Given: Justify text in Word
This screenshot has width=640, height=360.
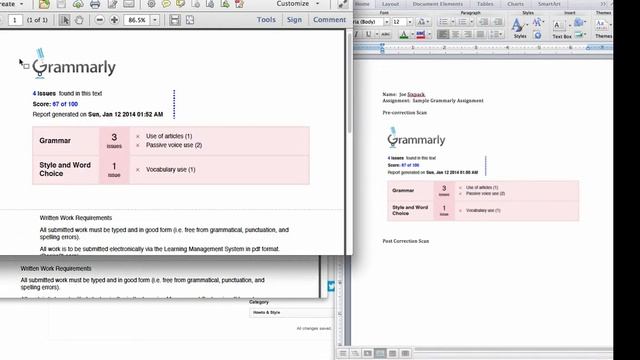Looking at the screenshot, I should 481,35.
